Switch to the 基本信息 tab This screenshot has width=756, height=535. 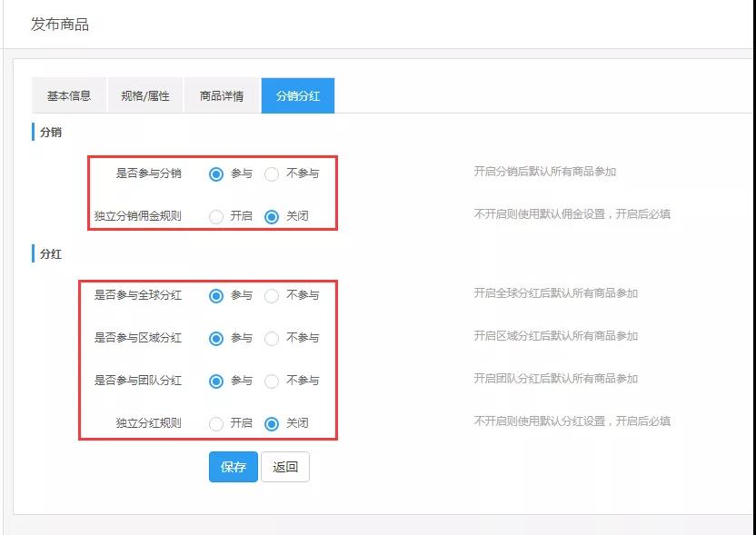(69, 94)
